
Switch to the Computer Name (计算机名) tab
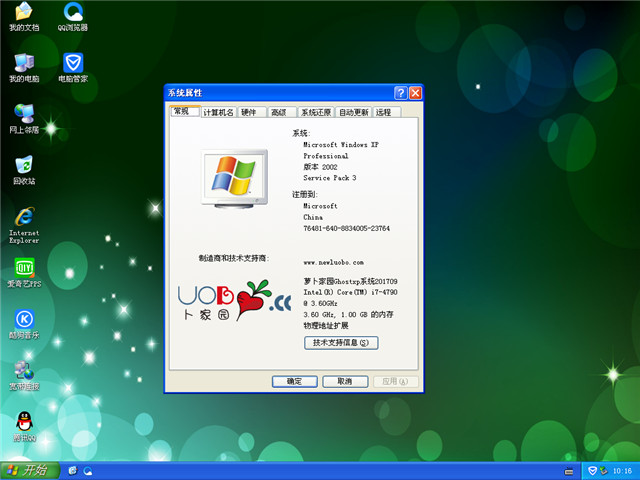click(x=218, y=112)
